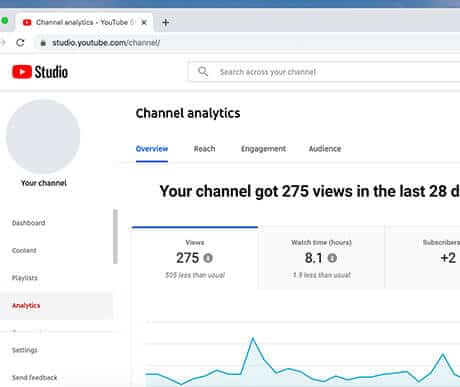The width and height of the screenshot is (460, 387).
Task: Click the Channel analytics heading
Action: [188, 113]
